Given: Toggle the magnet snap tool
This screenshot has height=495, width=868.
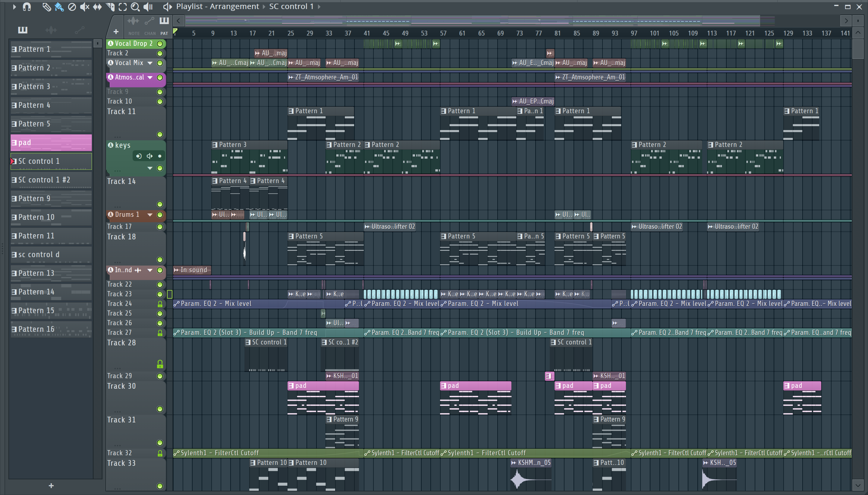Looking at the screenshot, I should (x=27, y=6).
